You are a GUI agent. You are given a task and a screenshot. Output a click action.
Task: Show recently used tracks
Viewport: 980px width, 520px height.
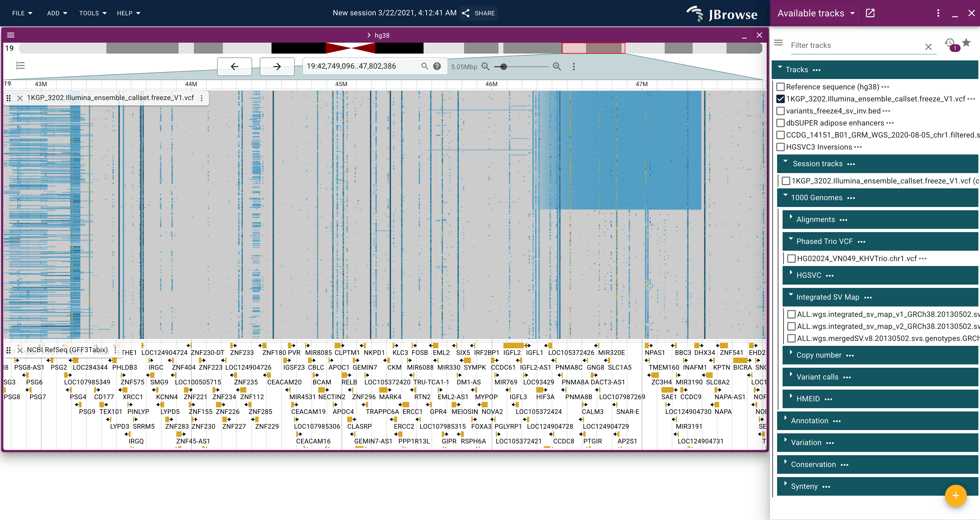[x=950, y=43]
